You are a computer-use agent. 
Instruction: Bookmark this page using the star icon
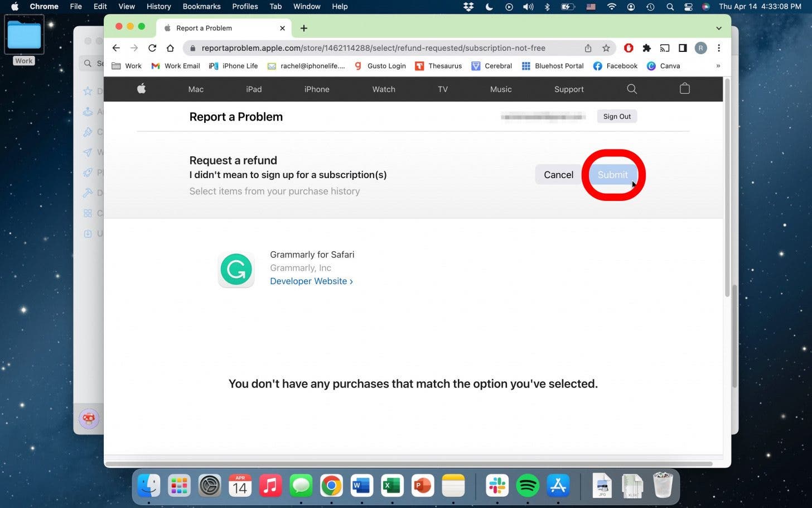pyautogui.click(x=606, y=48)
